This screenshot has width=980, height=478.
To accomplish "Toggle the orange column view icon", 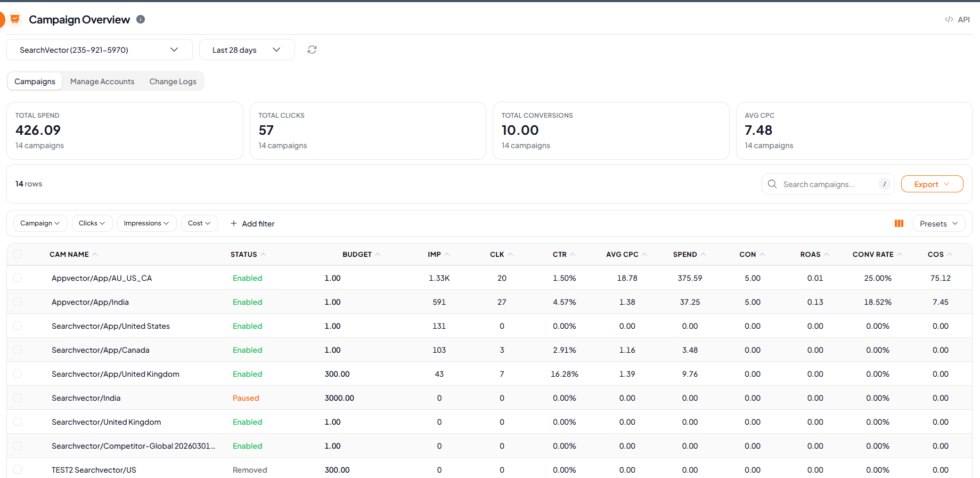I will pyautogui.click(x=899, y=223).
